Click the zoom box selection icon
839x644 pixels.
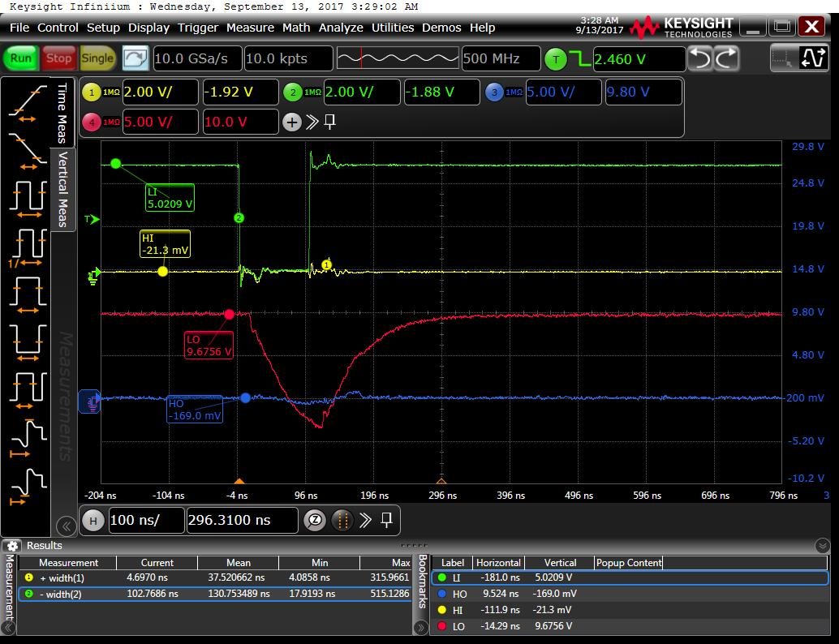click(784, 58)
